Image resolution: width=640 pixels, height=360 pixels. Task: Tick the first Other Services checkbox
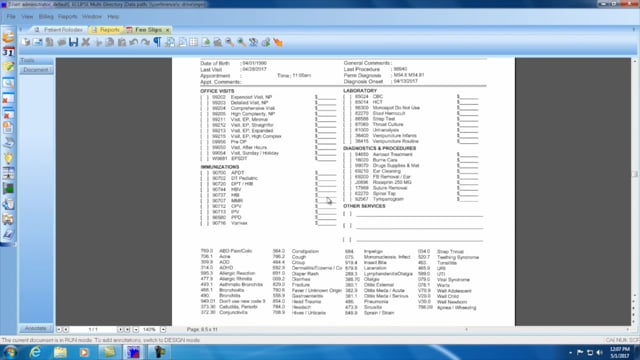point(347,213)
